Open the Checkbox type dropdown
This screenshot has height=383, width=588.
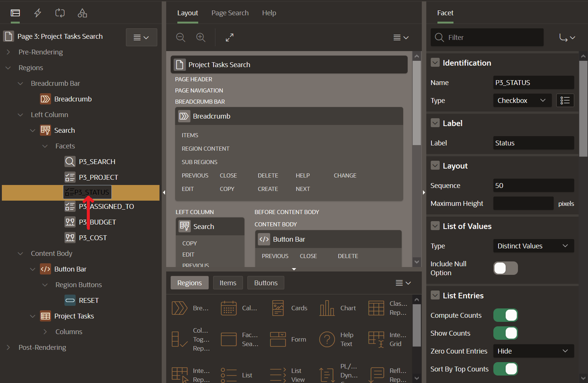(x=522, y=100)
